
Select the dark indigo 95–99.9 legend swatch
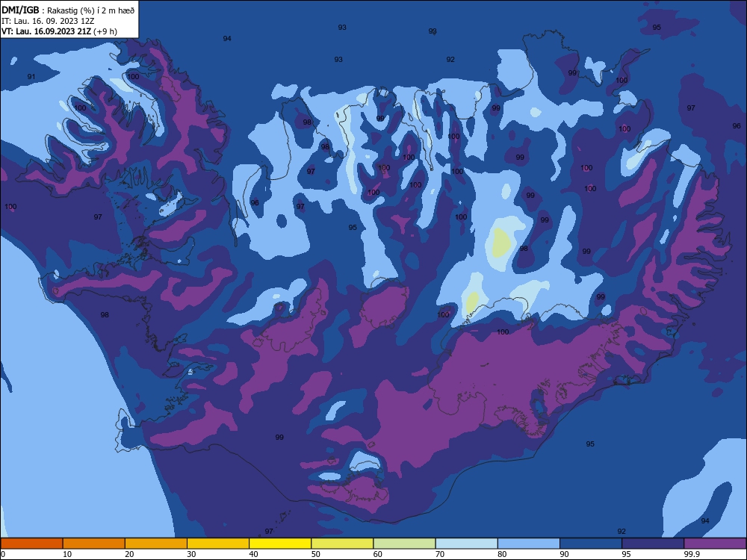[x=653, y=544]
